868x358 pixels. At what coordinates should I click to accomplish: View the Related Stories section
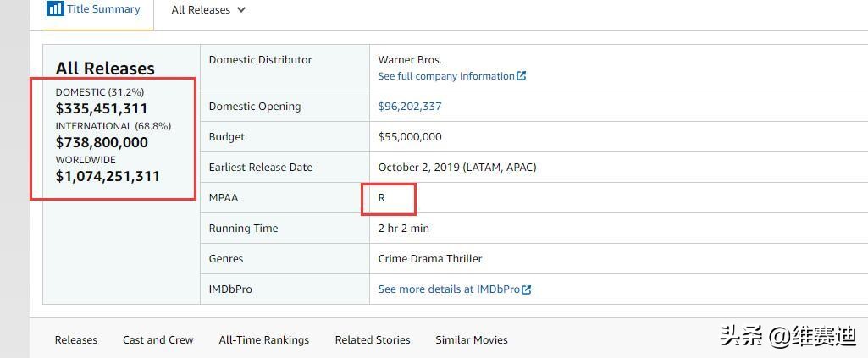pos(373,339)
